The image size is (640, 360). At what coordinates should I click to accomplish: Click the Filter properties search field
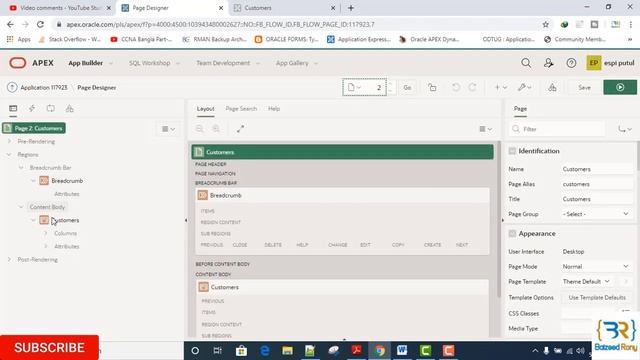click(x=557, y=129)
